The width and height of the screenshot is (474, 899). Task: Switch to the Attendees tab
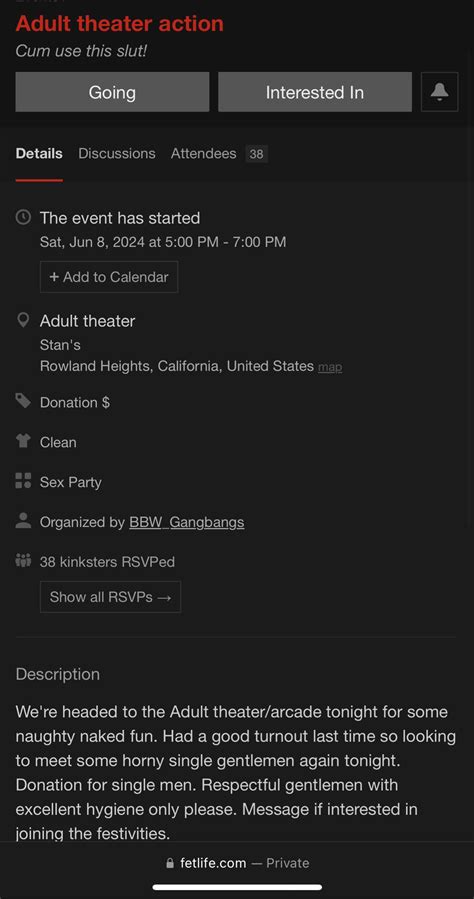coord(219,154)
